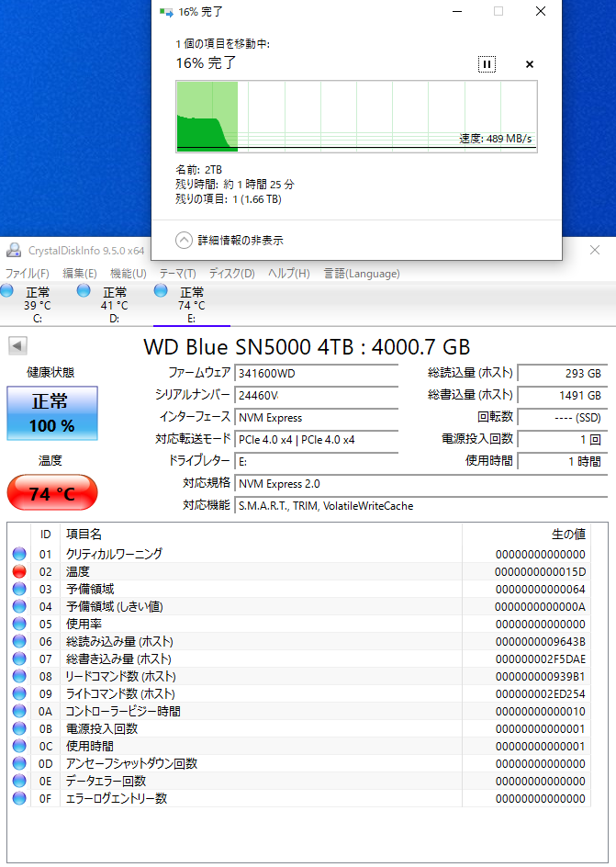Screen dimensions: 616x867
Task: Click the D: drive blue status orb
Action: [x=84, y=290]
